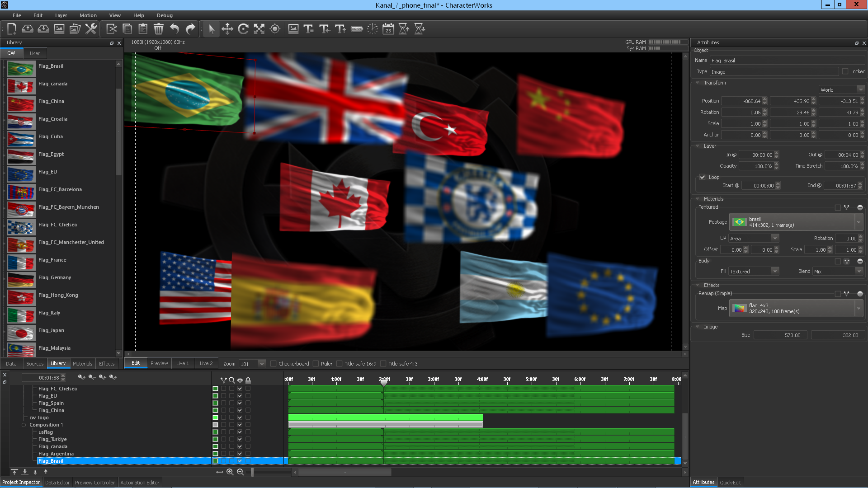Click the timeline zoom slider handle

tap(252, 472)
